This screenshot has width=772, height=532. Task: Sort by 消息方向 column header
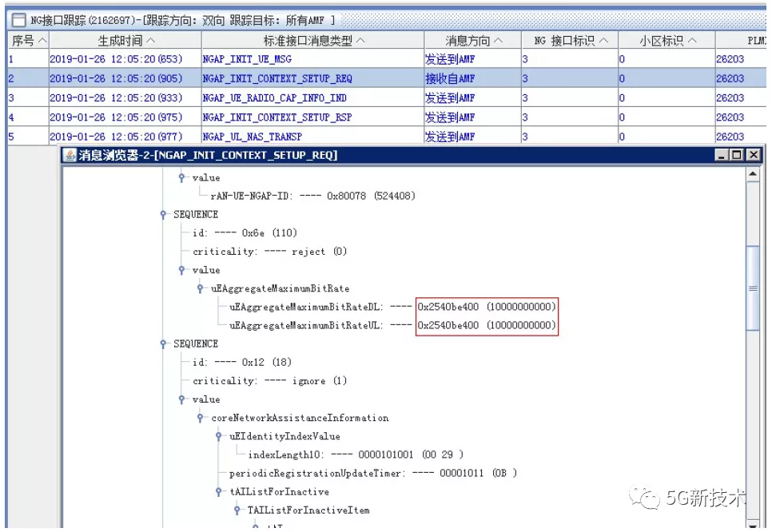click(473, 41)
